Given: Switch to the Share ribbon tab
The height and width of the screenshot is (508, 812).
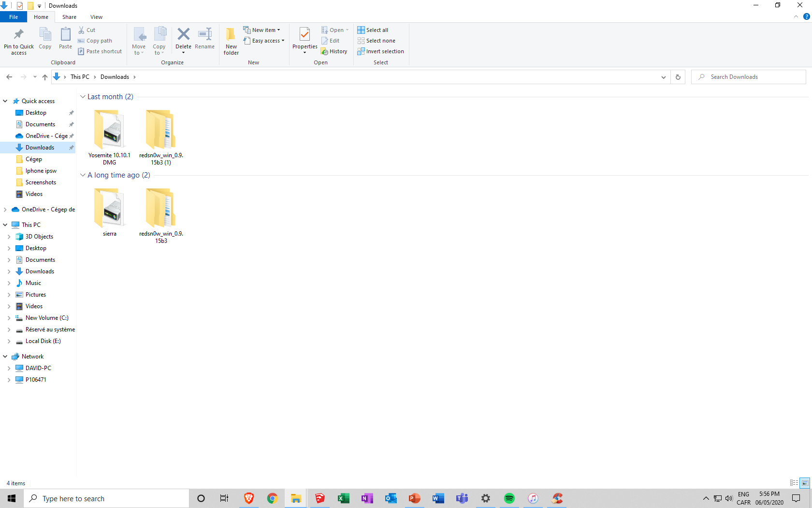Looking at the screenshot, I should click(69, 17).
